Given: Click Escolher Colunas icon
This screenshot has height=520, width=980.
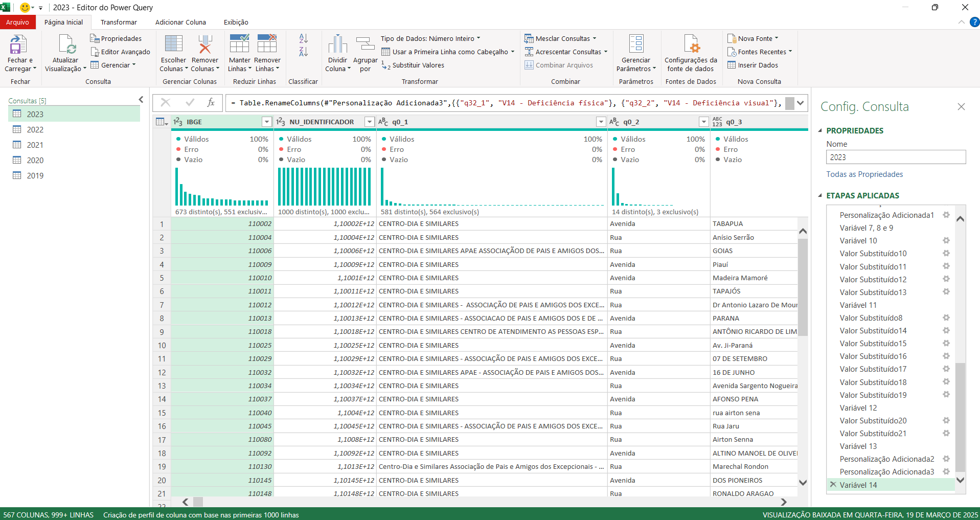Looking at the screenshot, I should coord(173,44).
